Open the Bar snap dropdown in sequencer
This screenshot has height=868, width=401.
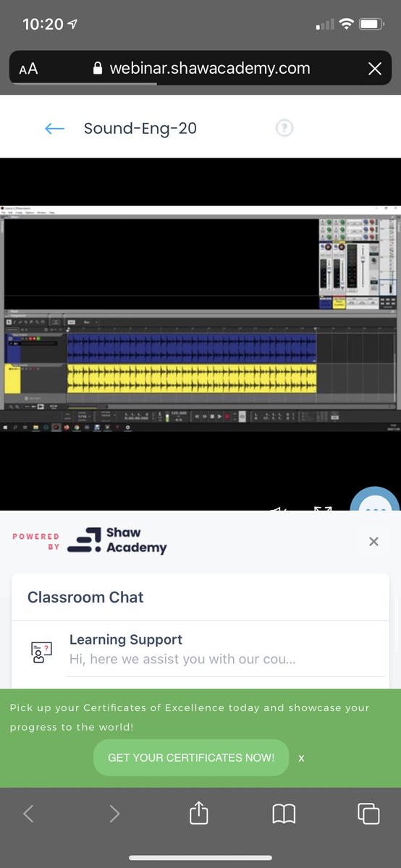pyautogui.click(x=91, y=322)
